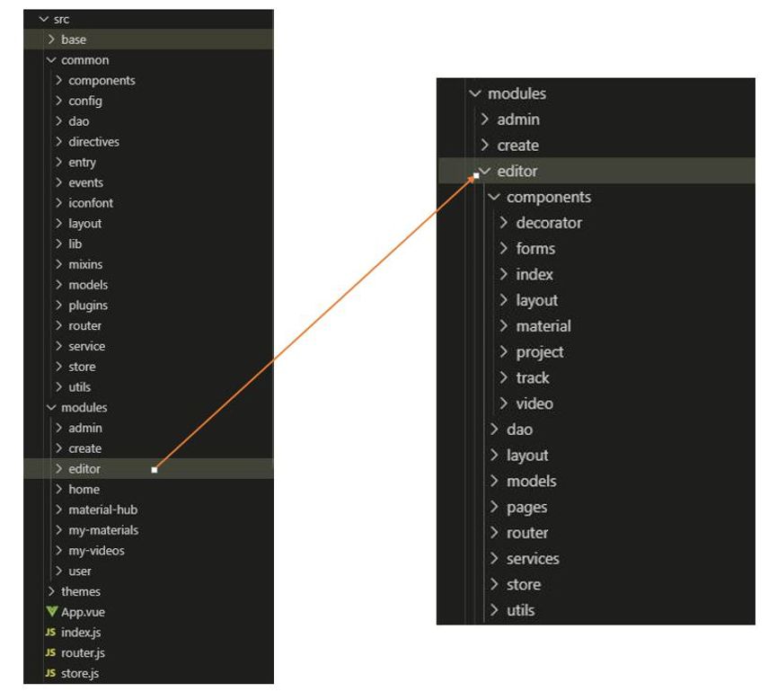Image resolution: width=777 pixels, height=700 pixels.
Task: Expand the track folder chevron
Action: point(503,377)
